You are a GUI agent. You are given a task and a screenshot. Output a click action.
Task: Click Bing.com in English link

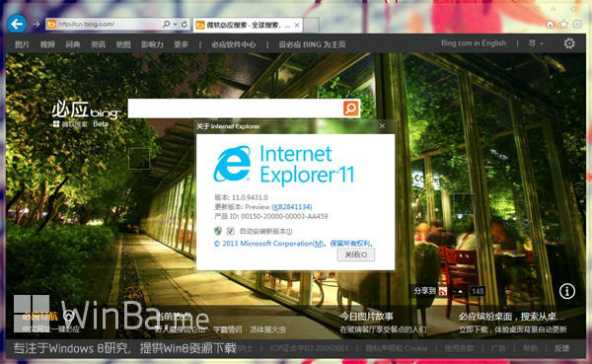tap(474, 43)
